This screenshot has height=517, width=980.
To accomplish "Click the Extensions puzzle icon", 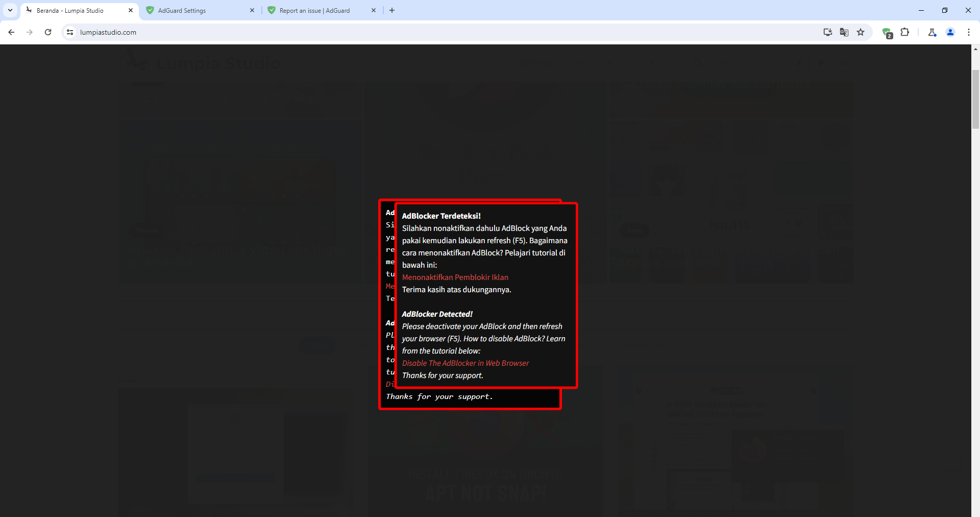I will pos(904,32).
